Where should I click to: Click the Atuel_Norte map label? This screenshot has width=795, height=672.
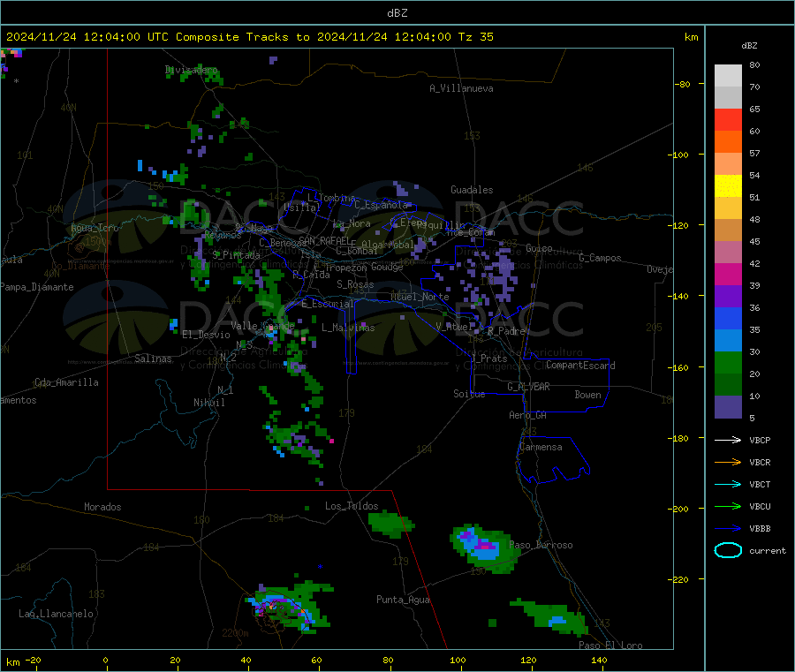(420, 297)
